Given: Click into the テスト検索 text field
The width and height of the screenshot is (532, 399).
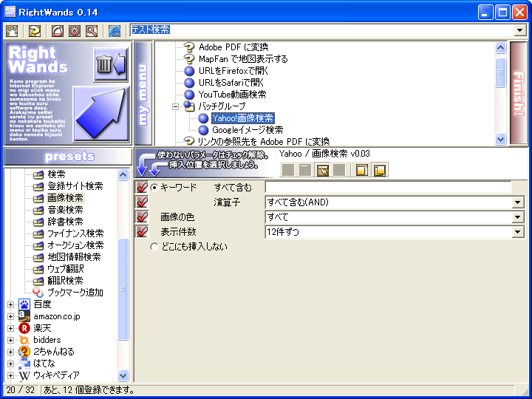Looking at the screenshot, I should coord(322,30).
